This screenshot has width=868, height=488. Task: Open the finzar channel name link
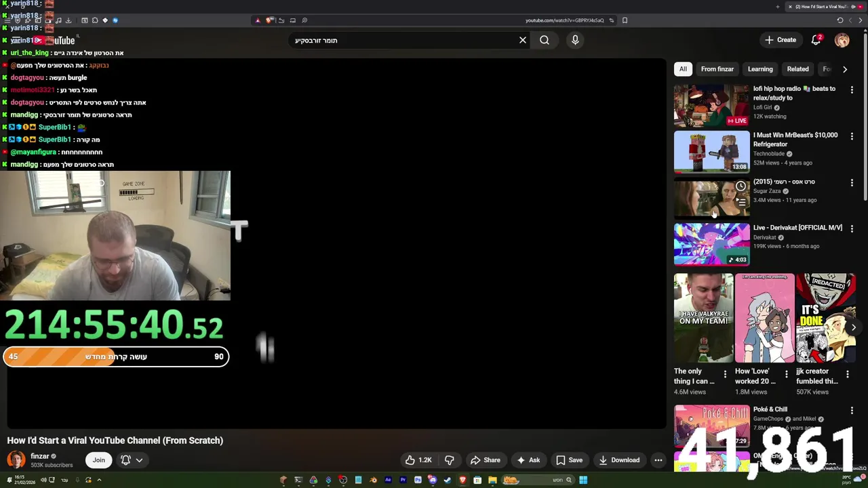click(40, 456)
